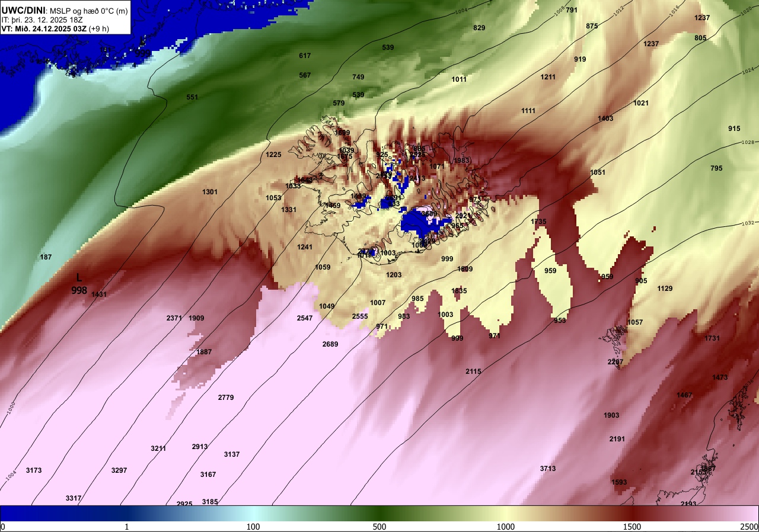Click the map value 1593
Viewport: 759px width, 532px height.
pyautogui.click(x=619, y=482)
